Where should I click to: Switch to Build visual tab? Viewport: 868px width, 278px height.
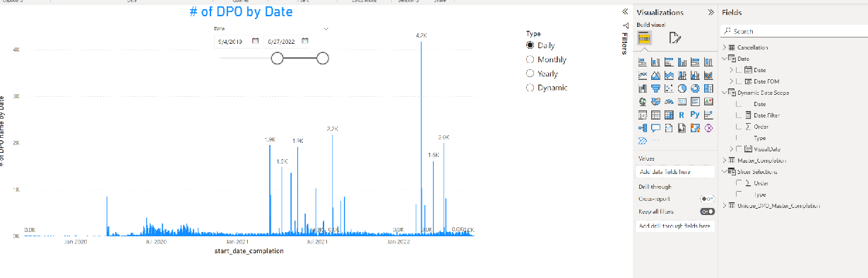click(645, 37)
